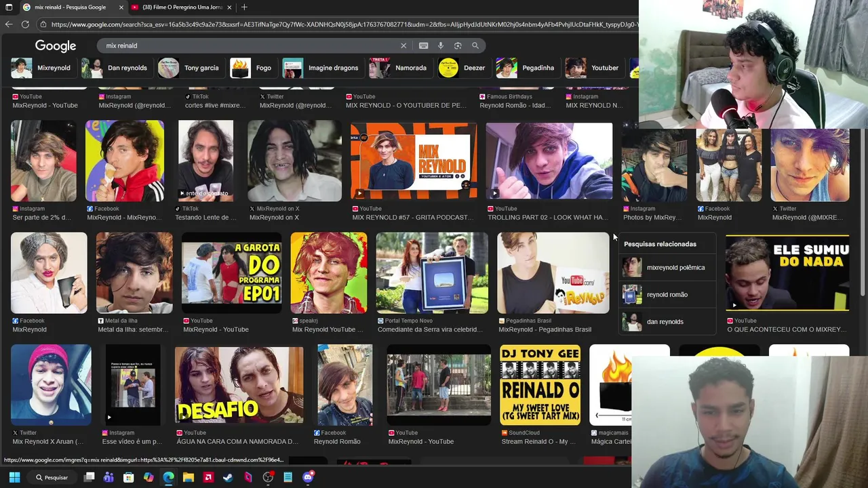Open DJ Tony Gee Reinald O SoundCloud image

coord(540,385)
